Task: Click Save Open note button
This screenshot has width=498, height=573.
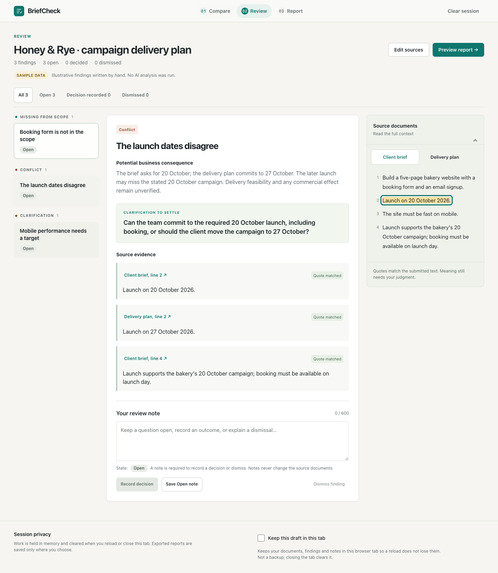Action: point(182,484)
